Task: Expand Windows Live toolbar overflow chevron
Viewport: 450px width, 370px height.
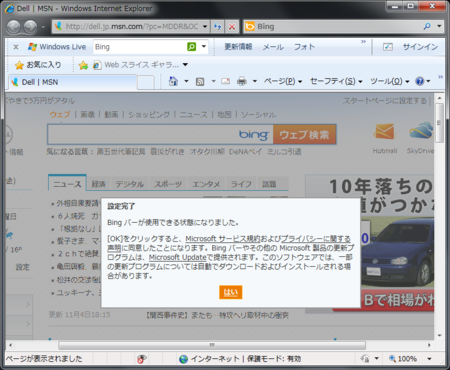Action: [x=363, y=42]
